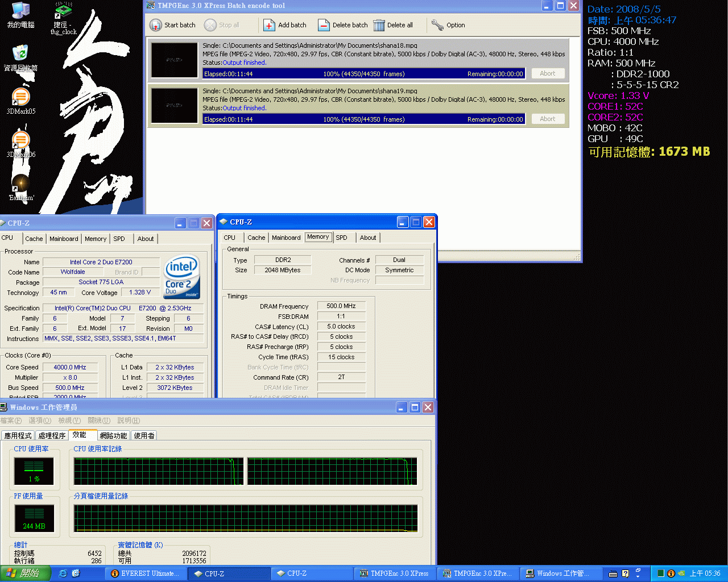The image size is (728, 582).
Task: Click the DRAM Frequency 500.0 MHz value
Action: [341, 306]
